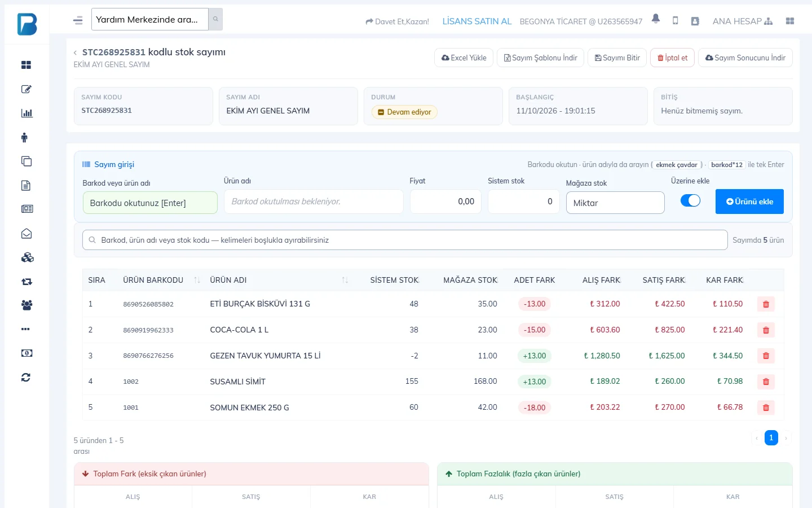812x508 pixels.
Task: Open the dashboard grid icon in the sidebar
Action: [26, 65]
